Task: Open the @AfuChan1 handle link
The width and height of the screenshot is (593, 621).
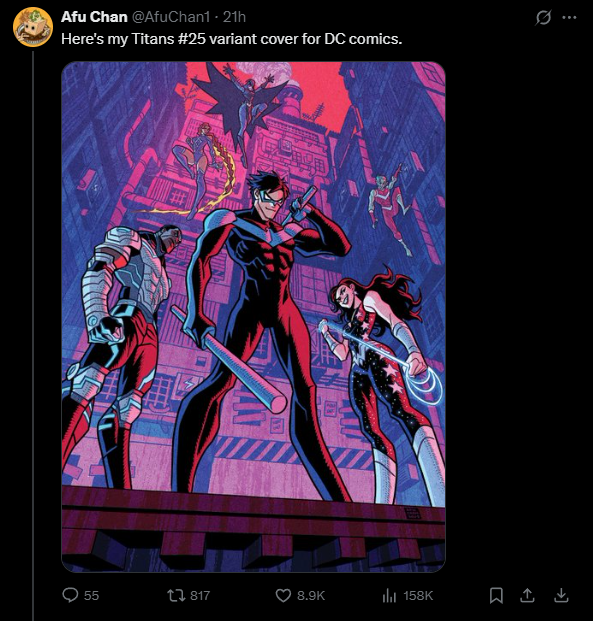Action: tap(170, 17)
